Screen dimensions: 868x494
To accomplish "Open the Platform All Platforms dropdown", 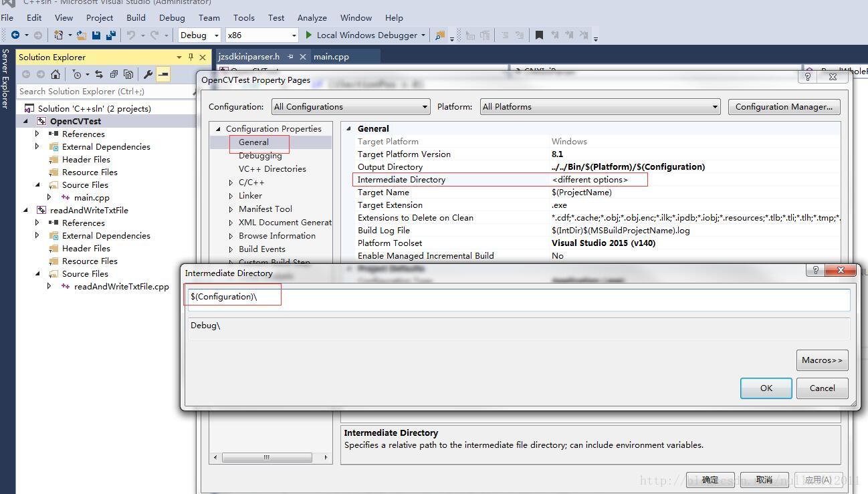I will [x=600, y=107].
